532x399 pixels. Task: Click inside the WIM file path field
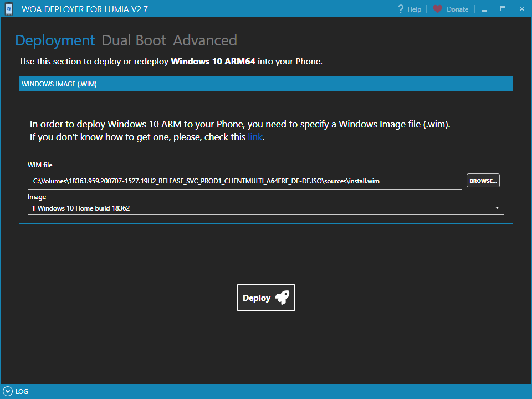pos(244,181)
